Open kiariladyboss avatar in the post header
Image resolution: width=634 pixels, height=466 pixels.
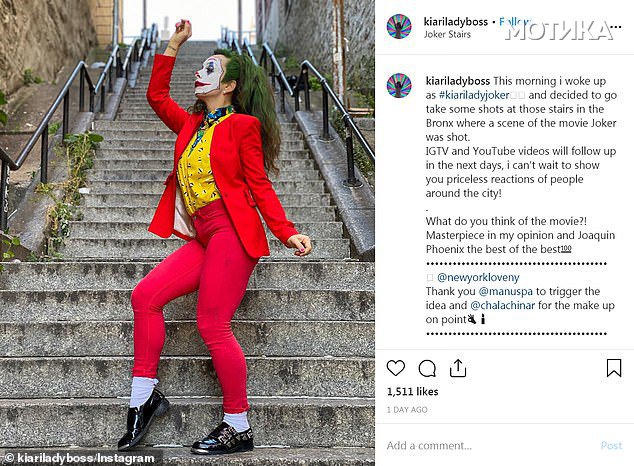tap(399, 27)
